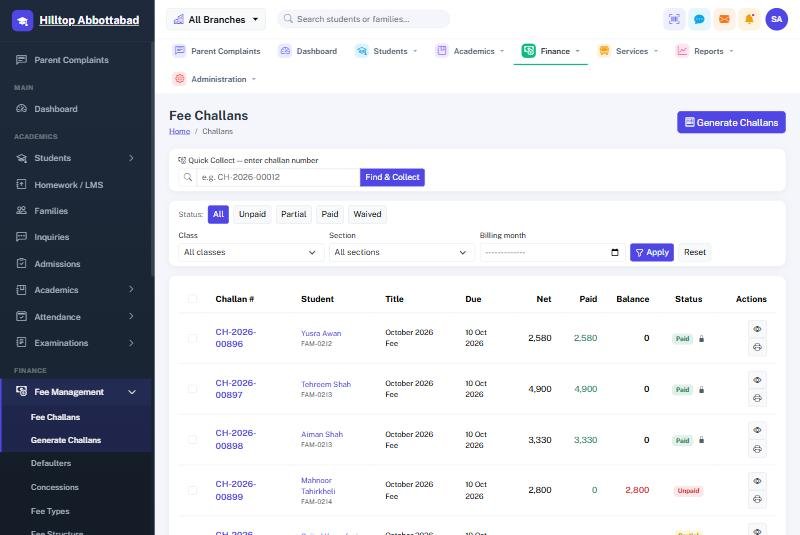View challan CH-2026-00899 with eye icon
800x535 pixels.
tap(757, 481)
